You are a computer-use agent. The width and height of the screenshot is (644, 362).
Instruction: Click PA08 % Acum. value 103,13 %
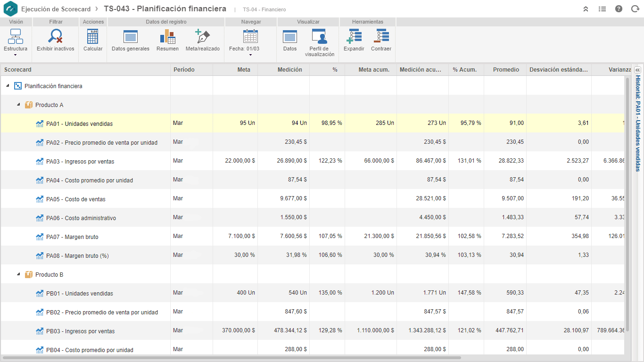pos(470,255)
